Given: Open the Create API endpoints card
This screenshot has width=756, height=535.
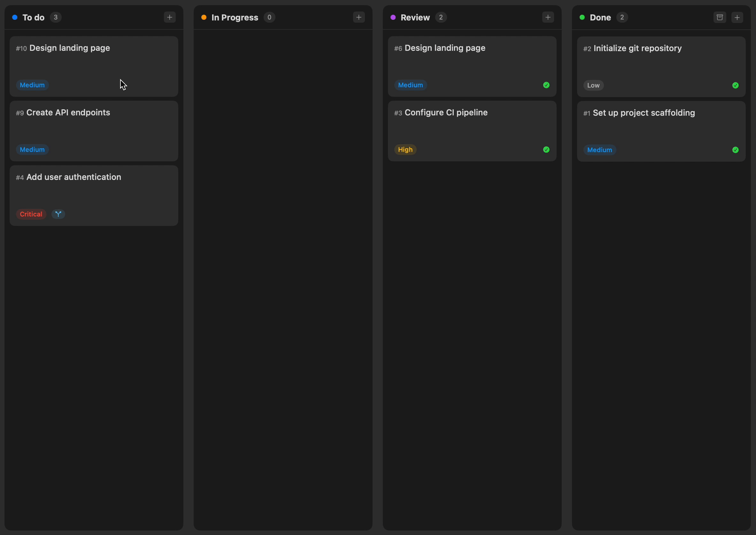Looking at the screenshot, I should [x=94, y=131].
